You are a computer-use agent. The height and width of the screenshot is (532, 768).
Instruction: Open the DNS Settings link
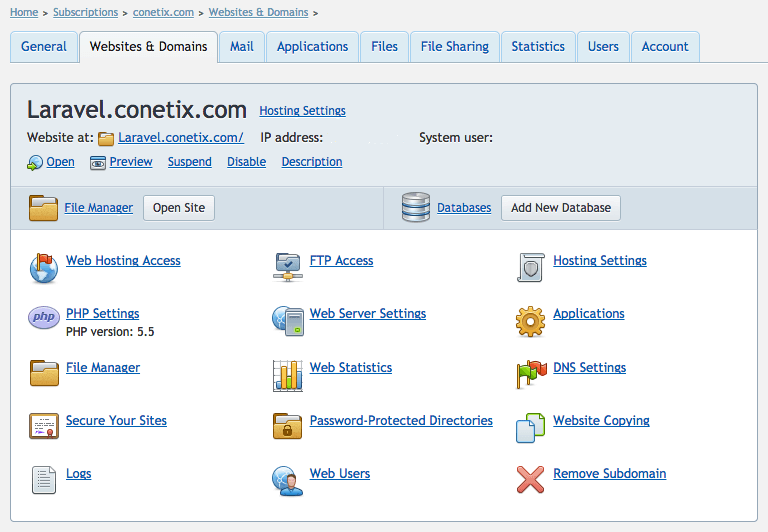pyautogui.click(x=590, y=367)
